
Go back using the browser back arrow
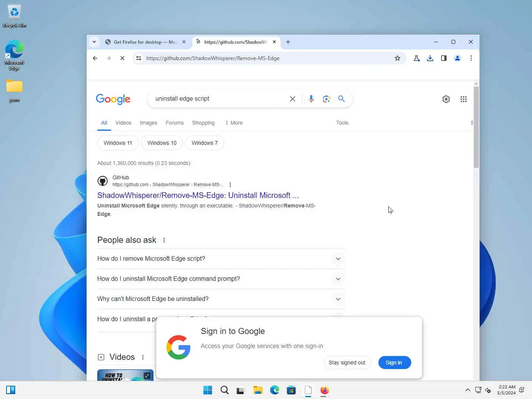(x=95, y=58)
